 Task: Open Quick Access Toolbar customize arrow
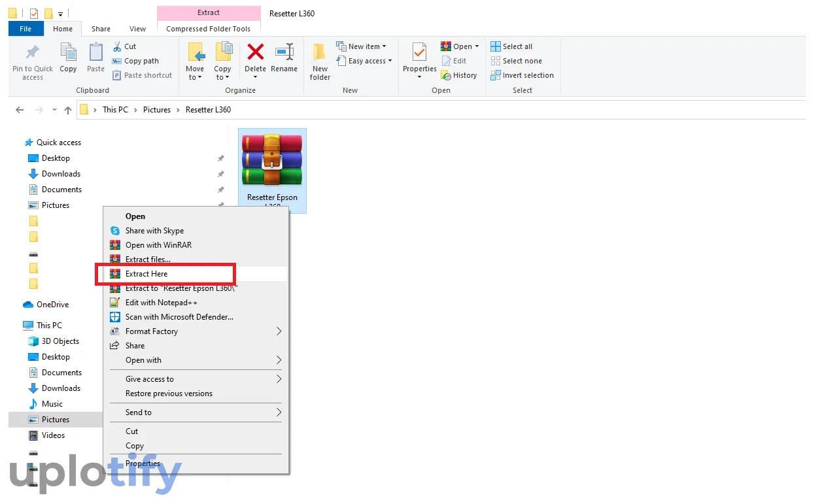(61, 13)
